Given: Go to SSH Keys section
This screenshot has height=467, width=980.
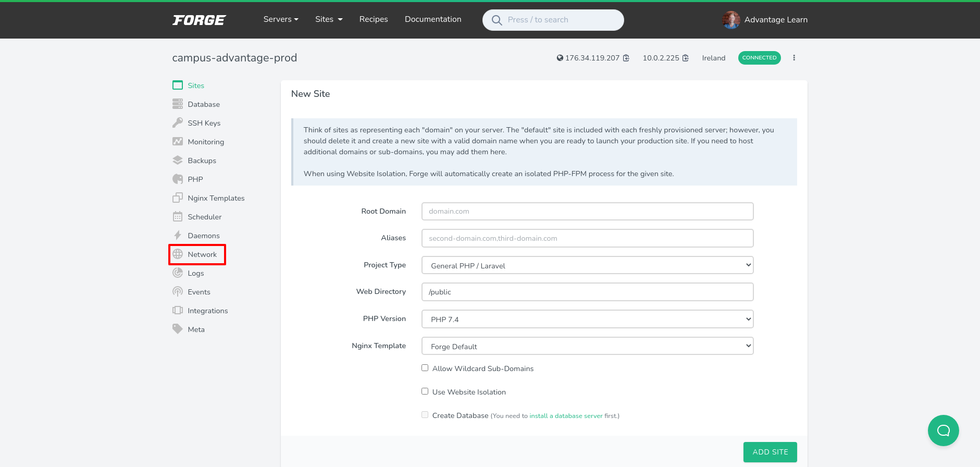Looking at the screenshot, I should pyautogui.click(x=204, y=123).
